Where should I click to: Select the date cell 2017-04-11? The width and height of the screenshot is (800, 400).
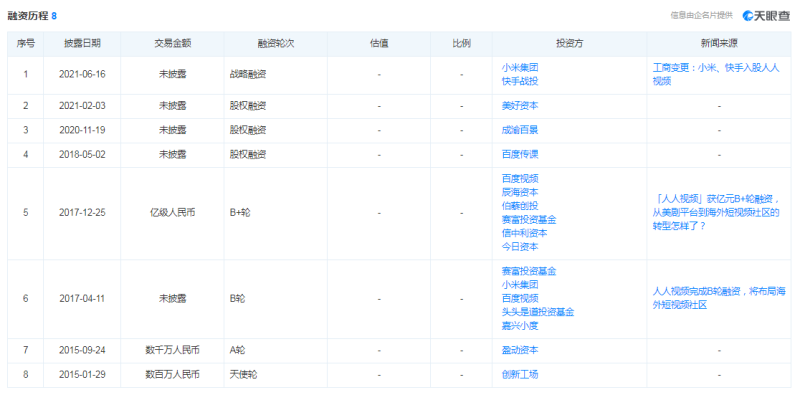point(82,298)
